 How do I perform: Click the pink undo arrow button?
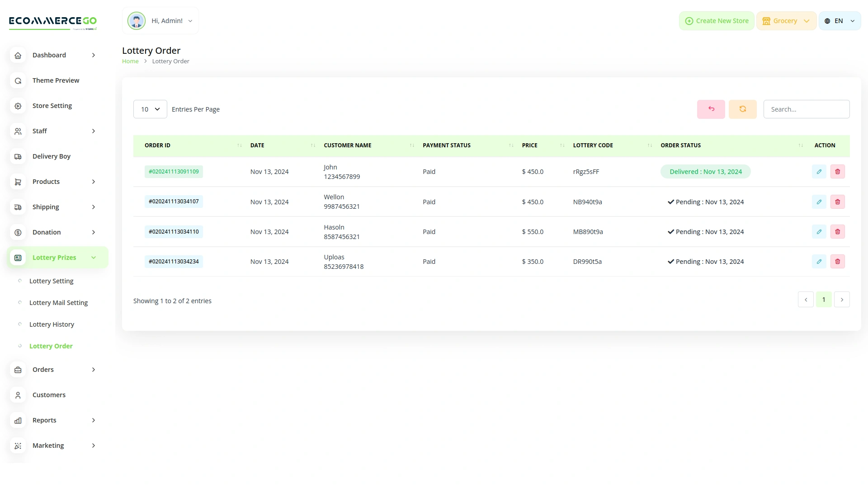click(711, 109)
